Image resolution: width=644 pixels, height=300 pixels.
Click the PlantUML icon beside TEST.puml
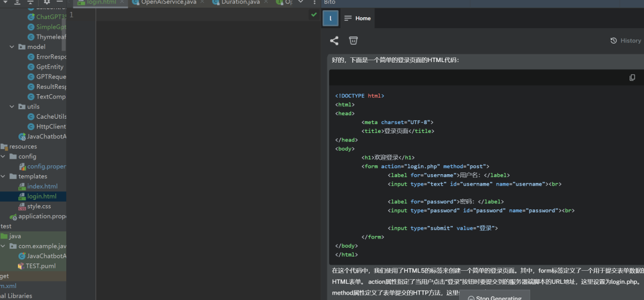[x=21, y=266]
